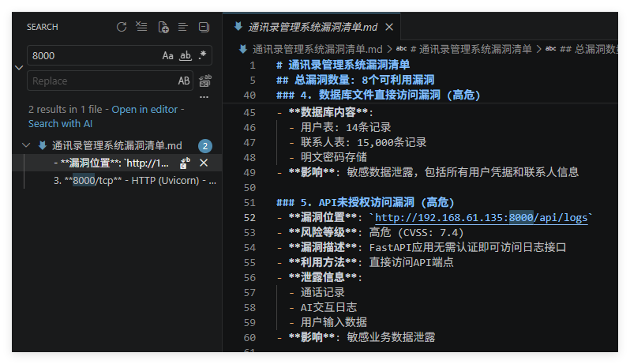Open the http://192.168.61.135:8000/api/logs link

[x=481, y=218]
